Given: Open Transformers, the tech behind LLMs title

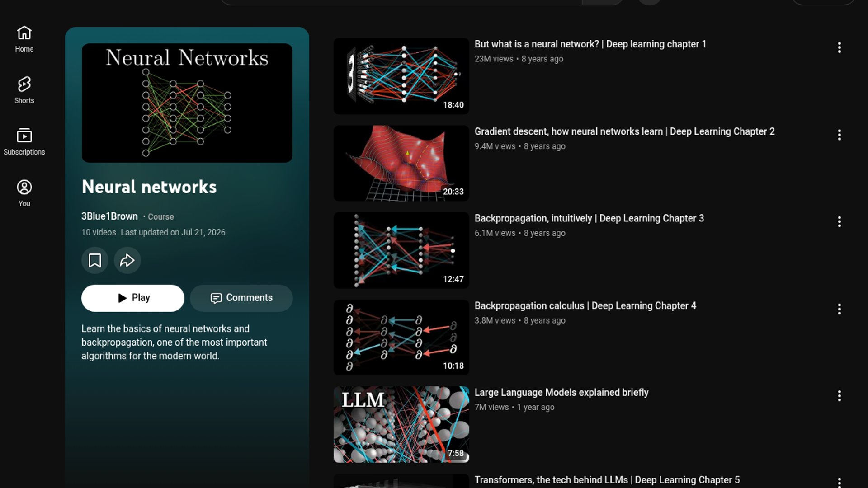Looking at the screenshot, I should coord(607,480).
